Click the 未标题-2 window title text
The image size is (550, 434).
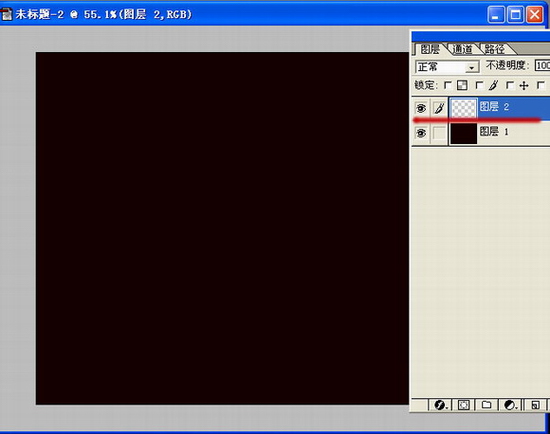[103, 15]
